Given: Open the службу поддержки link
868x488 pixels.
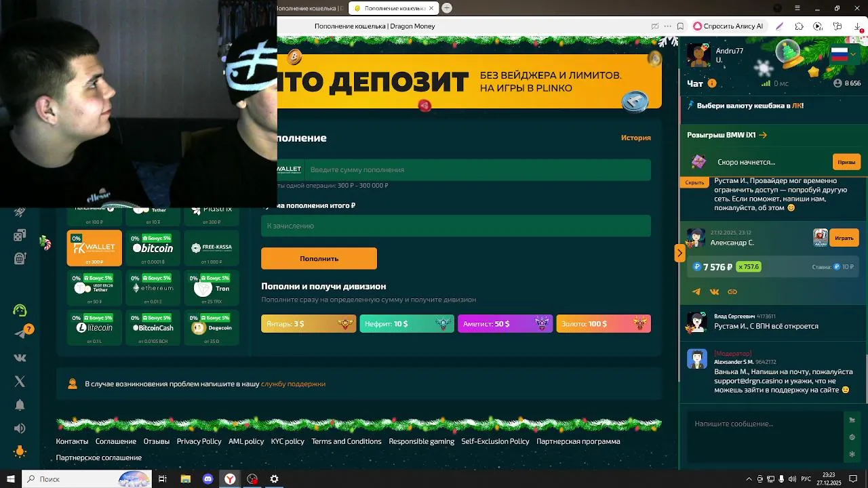Looking at the screenshot, I should point(293,384).
